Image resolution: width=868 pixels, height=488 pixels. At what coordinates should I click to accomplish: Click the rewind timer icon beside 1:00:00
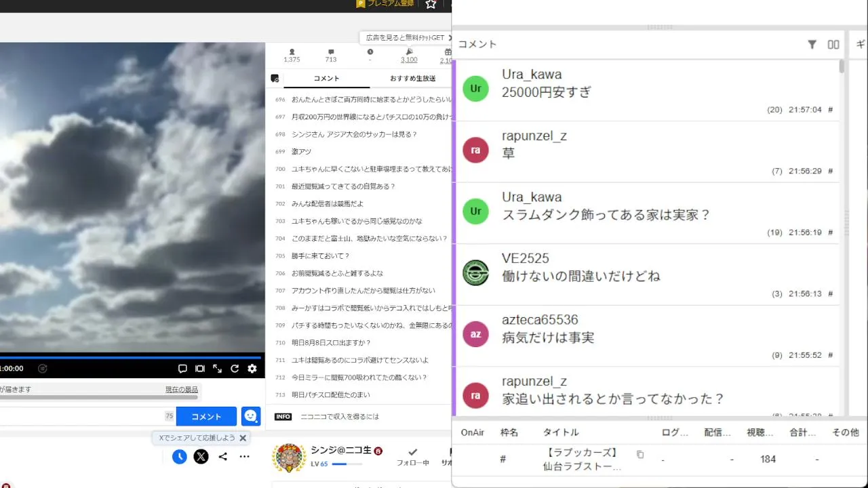click(x=43, y=369)
